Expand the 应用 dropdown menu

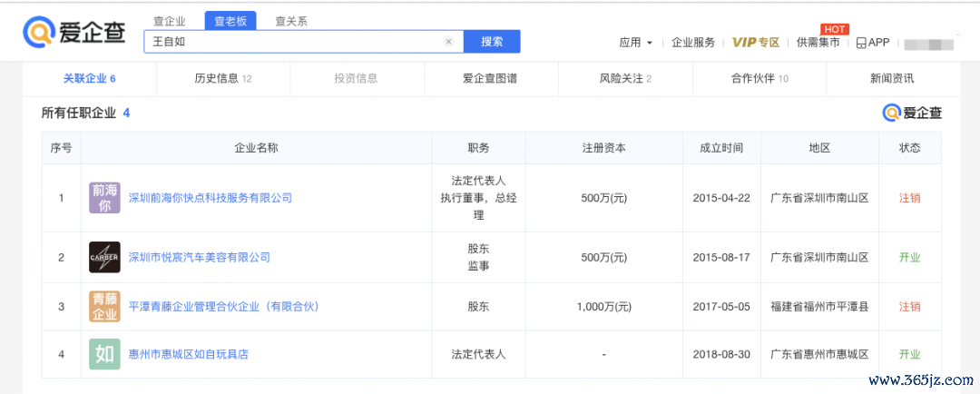tap(635, 43)
